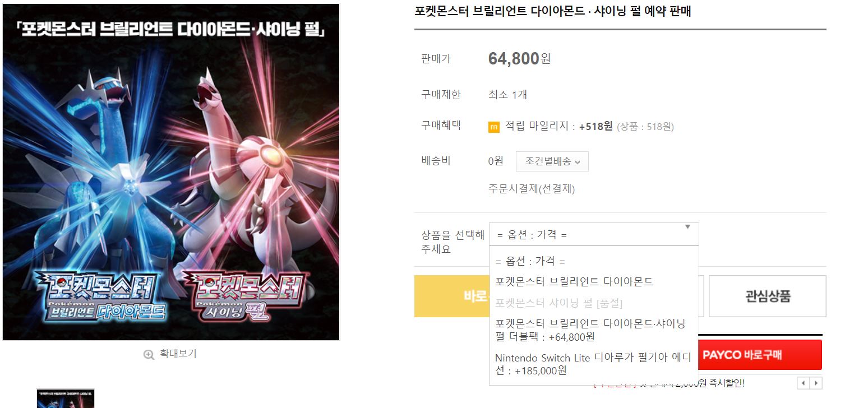Collapse the option select via its arrow
Viewport: 868px width, 408px height.
(687, 227)
